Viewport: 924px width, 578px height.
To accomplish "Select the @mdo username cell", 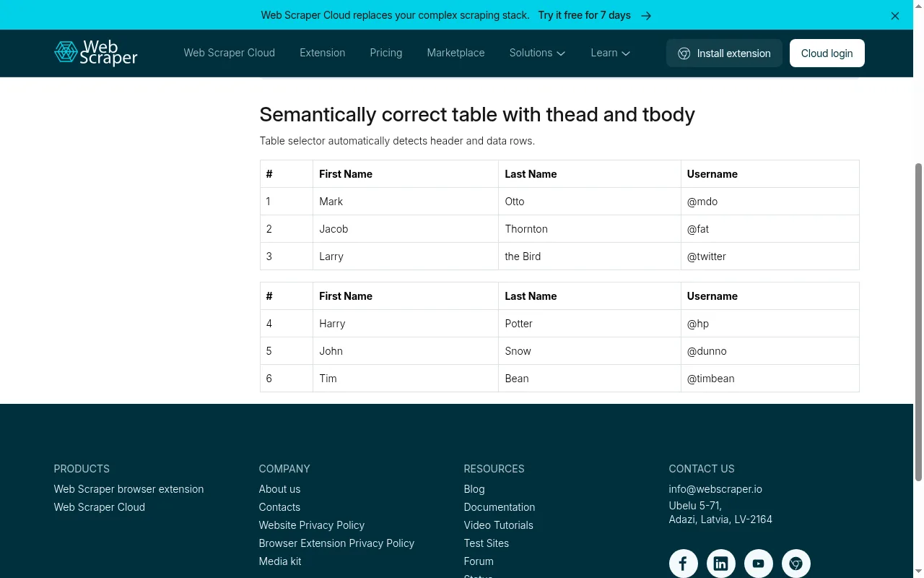I will (770, 202).
